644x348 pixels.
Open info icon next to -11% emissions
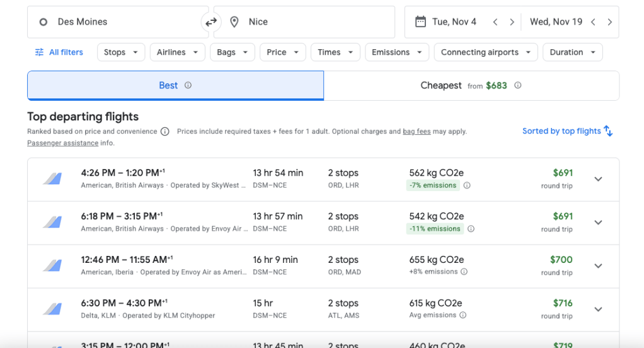coord(471,229)
